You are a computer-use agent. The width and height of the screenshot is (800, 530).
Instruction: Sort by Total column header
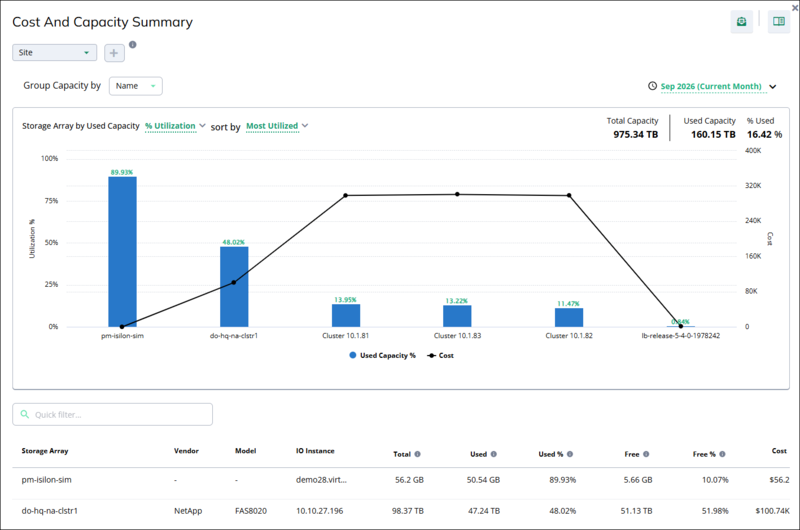pyautogui.click(x=402, y=454)
